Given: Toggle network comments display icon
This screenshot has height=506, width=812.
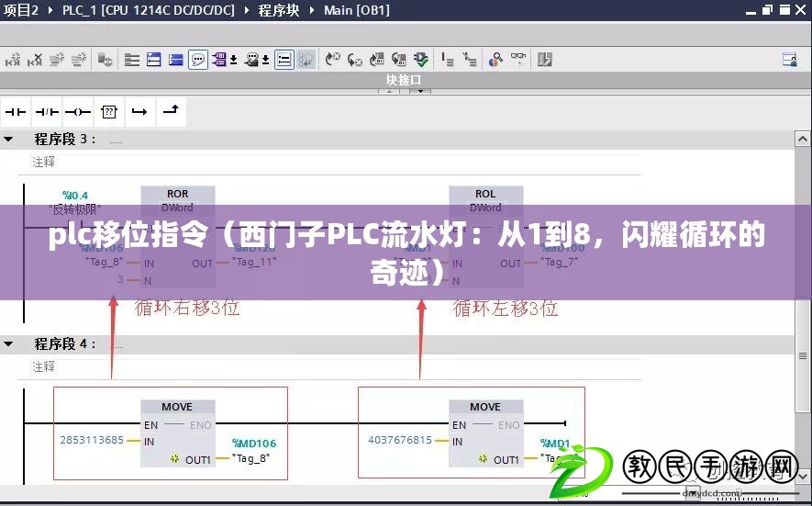Looking at the screenshot, I should 284,60.
